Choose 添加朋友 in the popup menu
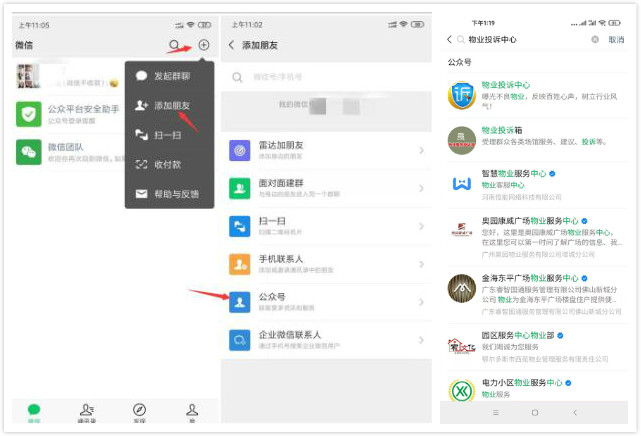The width and height of the screenshot is (641, 436). click(169, 105)
